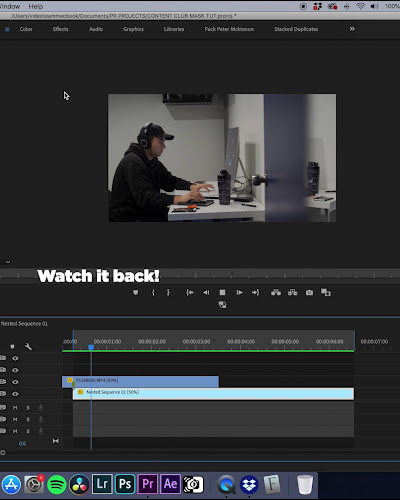Add a marker in the timeline header
The height and width of the screenshot is (500, 400).
12,347
